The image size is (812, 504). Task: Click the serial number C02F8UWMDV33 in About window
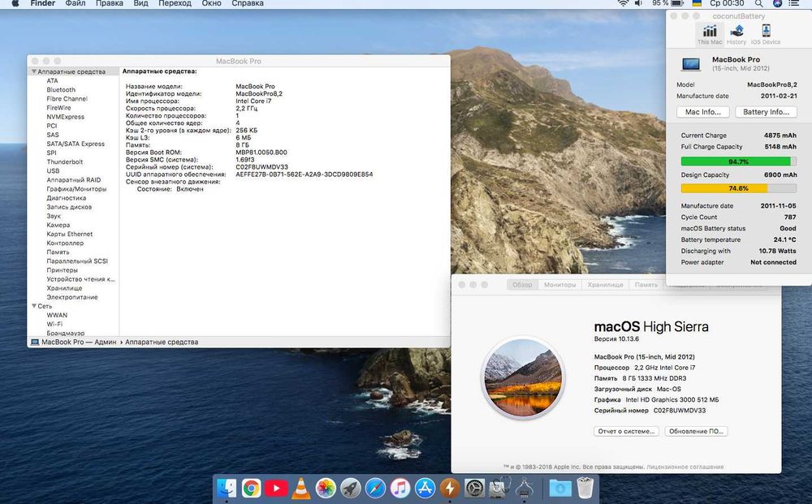680,411
